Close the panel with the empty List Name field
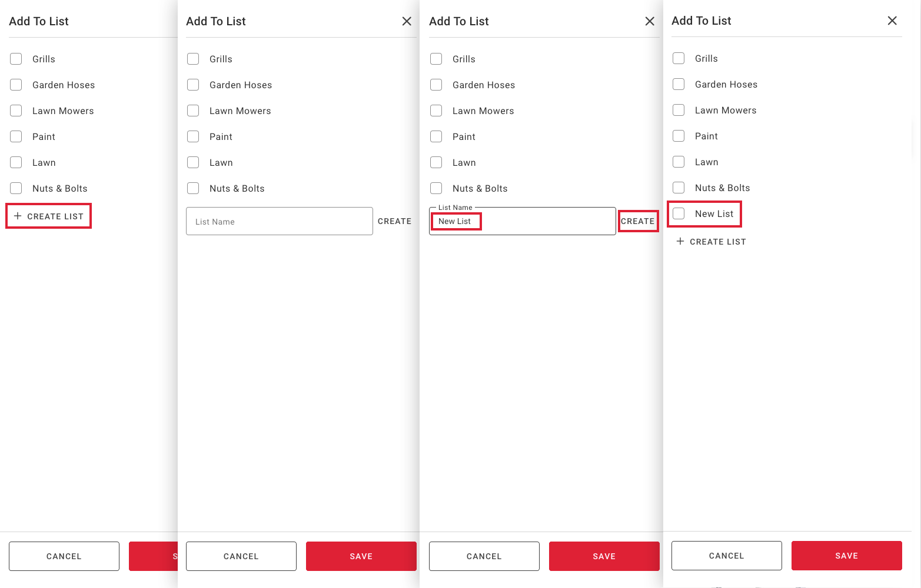This screenshot has width=921, height=588. pos(407,21)
